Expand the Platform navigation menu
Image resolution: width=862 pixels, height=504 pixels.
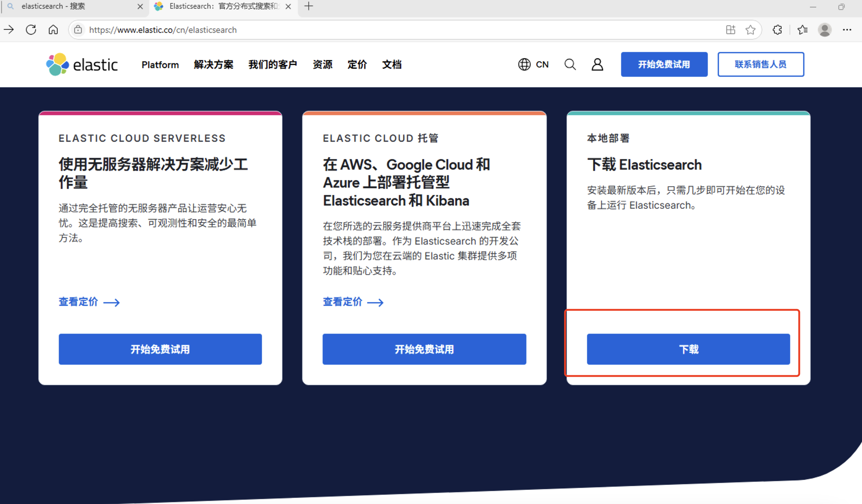click(x=160, y=65)
